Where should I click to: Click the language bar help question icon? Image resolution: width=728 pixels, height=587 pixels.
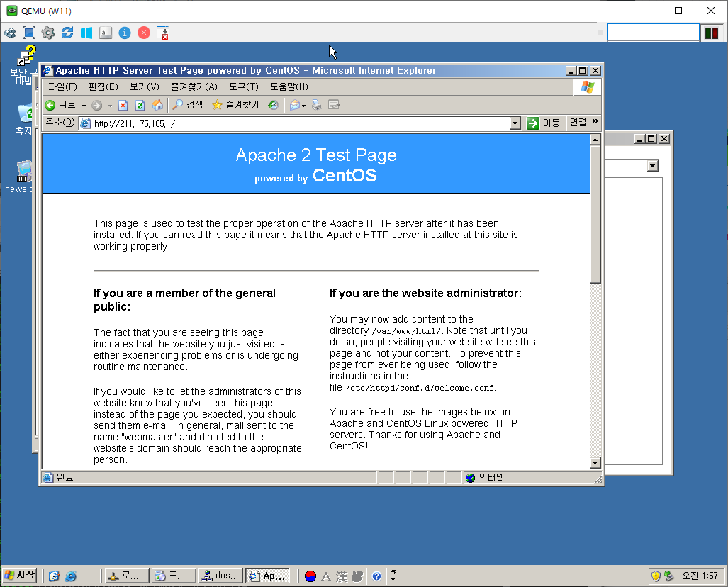tap(376, 576)
